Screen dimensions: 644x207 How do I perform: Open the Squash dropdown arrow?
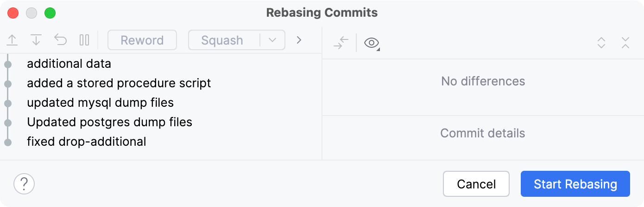(272, 40)
